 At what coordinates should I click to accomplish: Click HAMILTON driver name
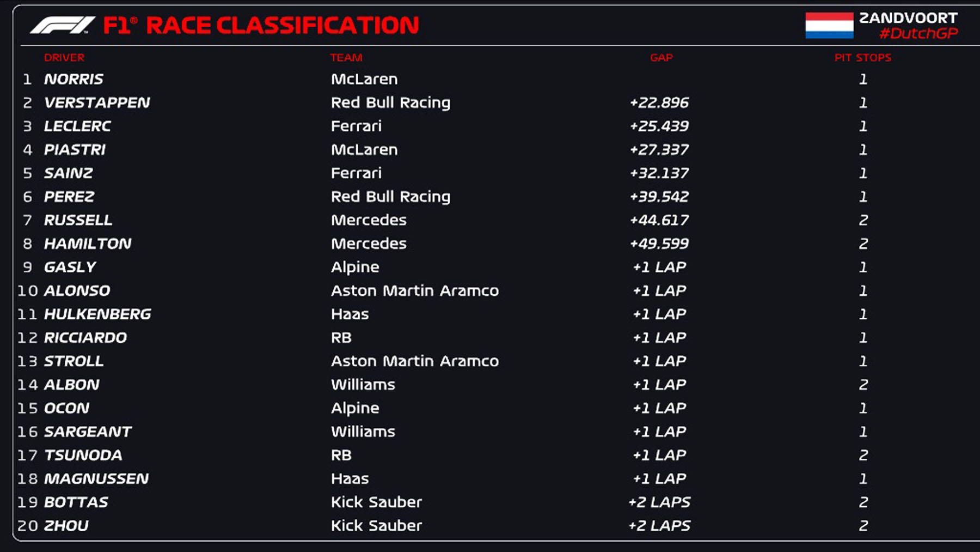88,244
